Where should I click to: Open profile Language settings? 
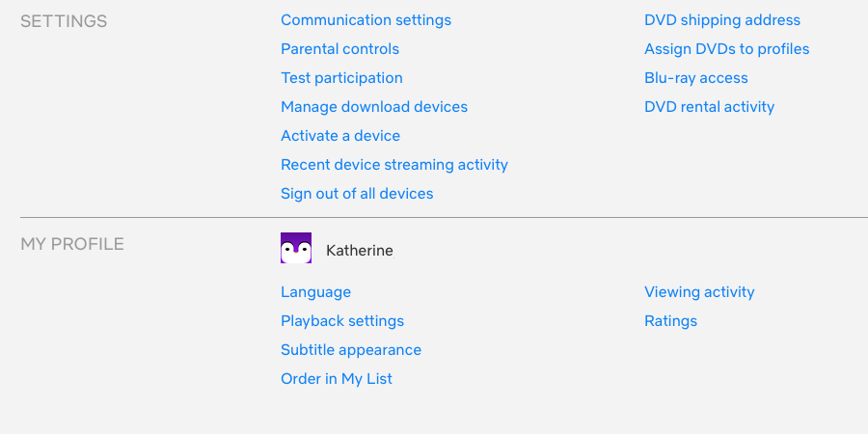tap(315, 292)
